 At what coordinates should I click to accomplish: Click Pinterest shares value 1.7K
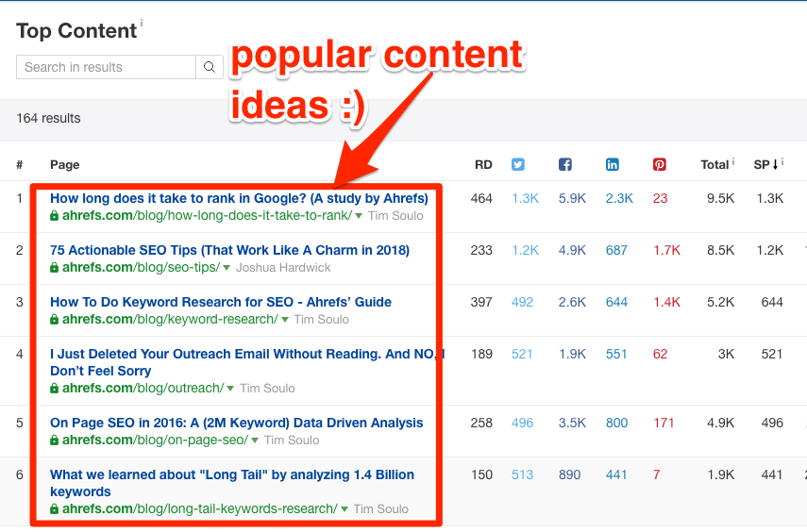coord(667,251)
